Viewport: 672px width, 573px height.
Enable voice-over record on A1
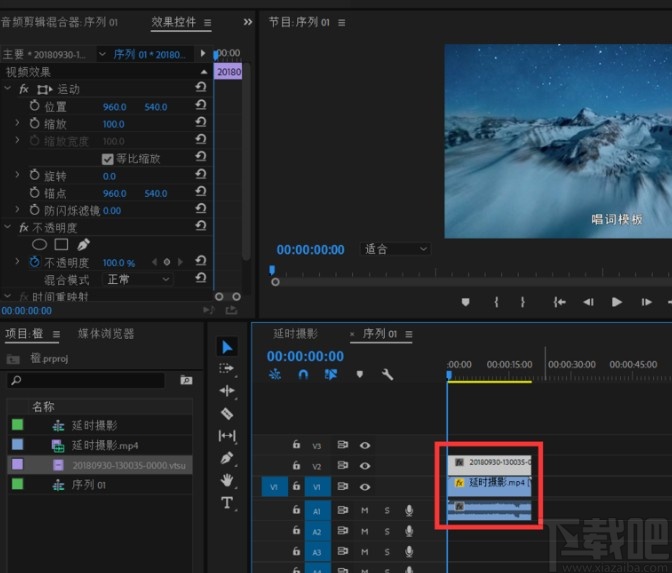pos(409,510)
